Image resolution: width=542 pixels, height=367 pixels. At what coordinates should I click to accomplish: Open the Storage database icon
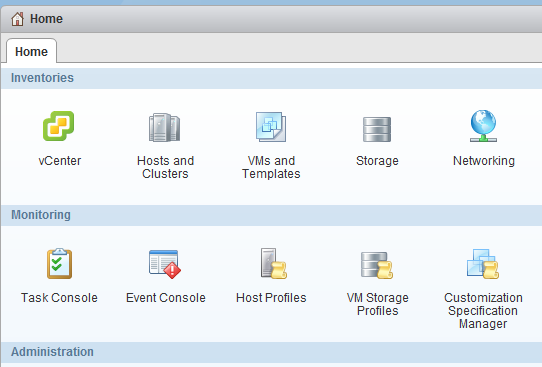(x=377, y=129)
